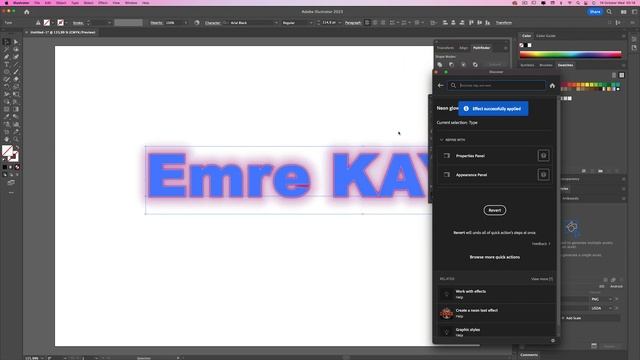Open Create a neon text effect tutorial
The image size is (640, 360).
(496, 313)
